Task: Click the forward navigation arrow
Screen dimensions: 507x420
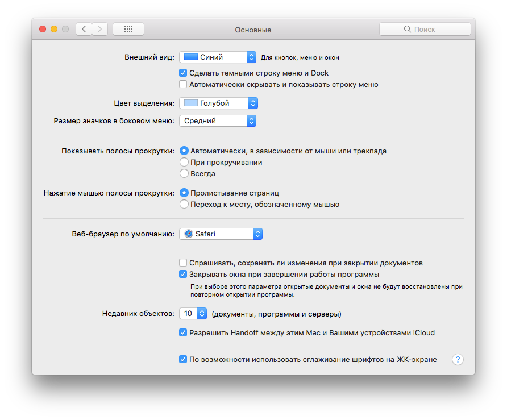Action: pos(99,29)
